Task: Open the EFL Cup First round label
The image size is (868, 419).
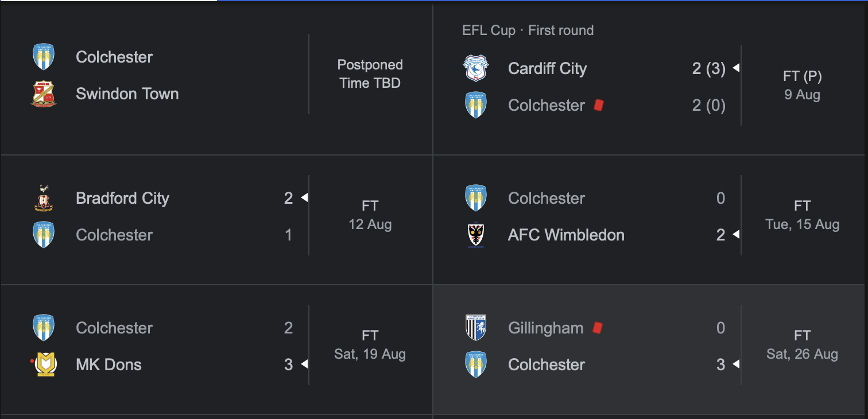Action: coord(528,30)
